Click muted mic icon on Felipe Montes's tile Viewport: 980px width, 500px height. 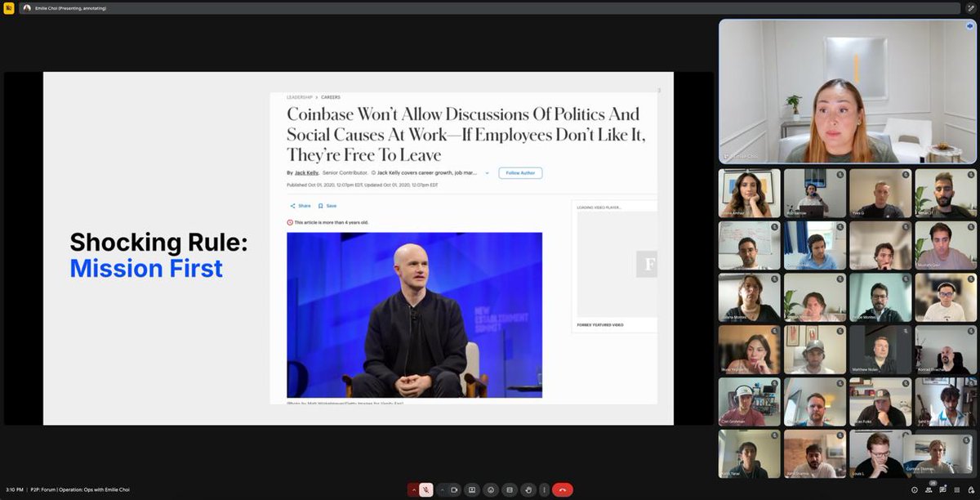906,279
